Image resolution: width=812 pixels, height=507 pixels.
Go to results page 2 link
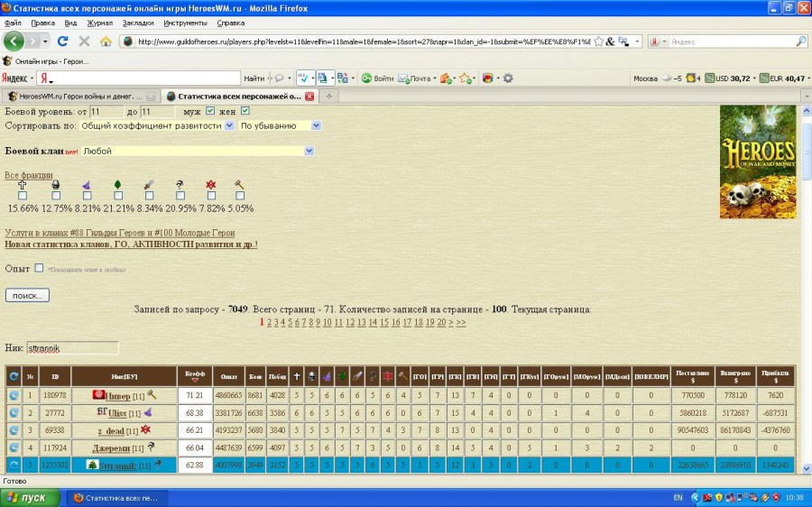point(270,322)
